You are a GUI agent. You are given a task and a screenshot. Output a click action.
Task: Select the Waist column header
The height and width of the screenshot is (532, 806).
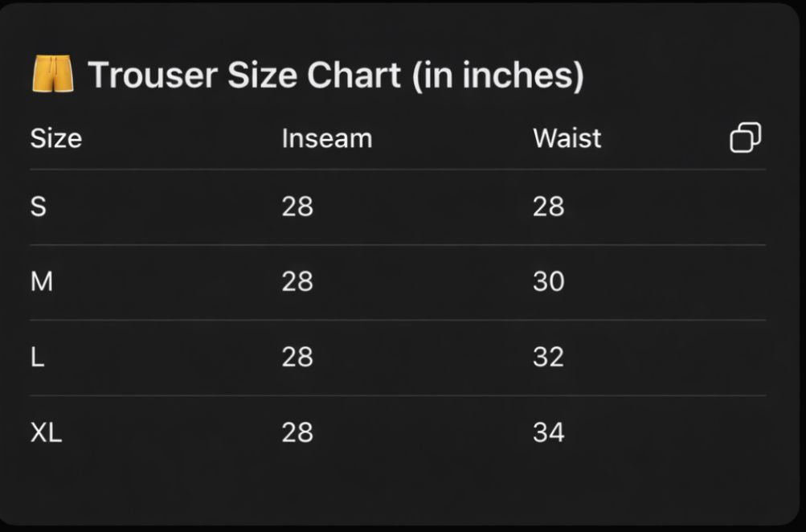click(567, 138)
